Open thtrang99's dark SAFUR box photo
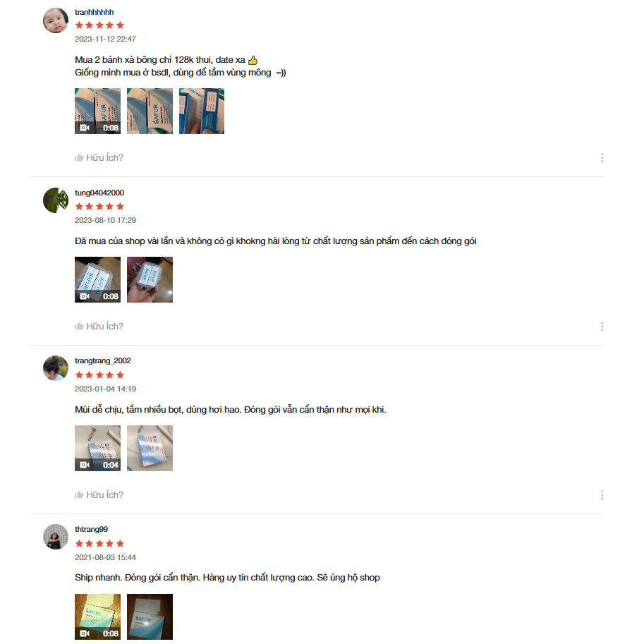The height and width of the screenshot is (644, 644). (150, 616)
